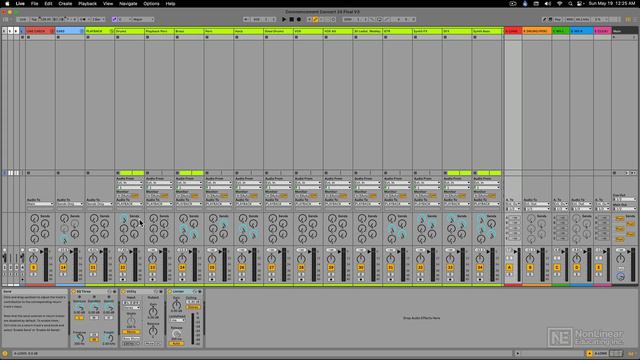Click the Utility Gain knob
The image size is (640, 360).
coord(153,312)
